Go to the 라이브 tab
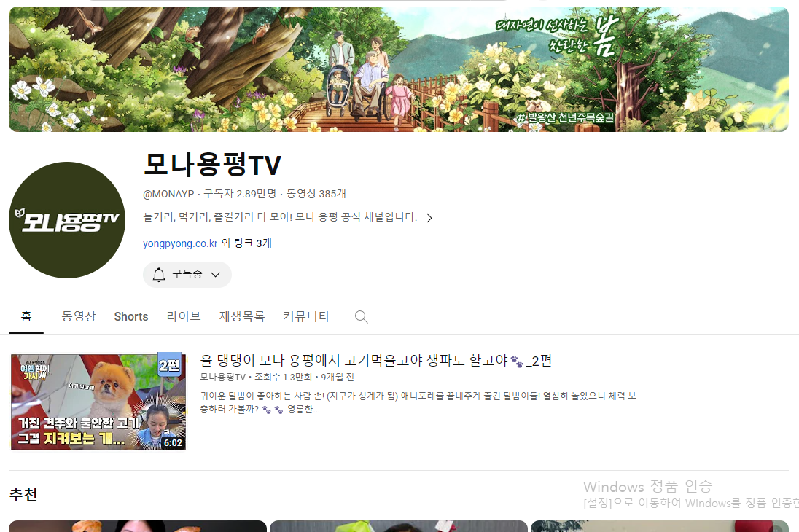This screenshot has width=799, height=532. point(184,317)
